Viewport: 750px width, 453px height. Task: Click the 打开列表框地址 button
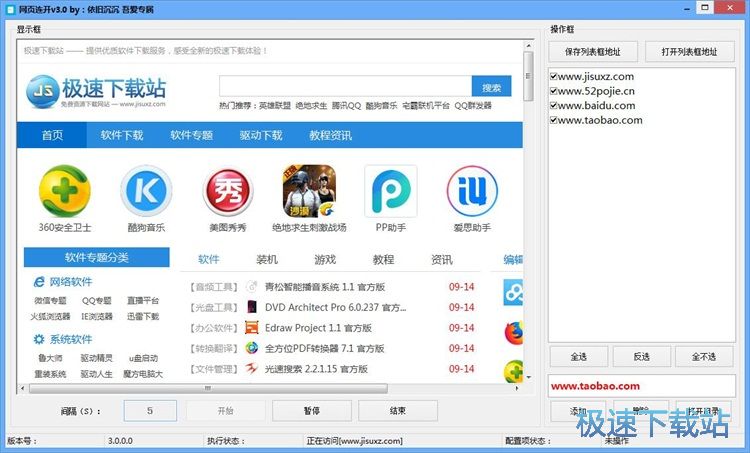(x=689, y=52)
